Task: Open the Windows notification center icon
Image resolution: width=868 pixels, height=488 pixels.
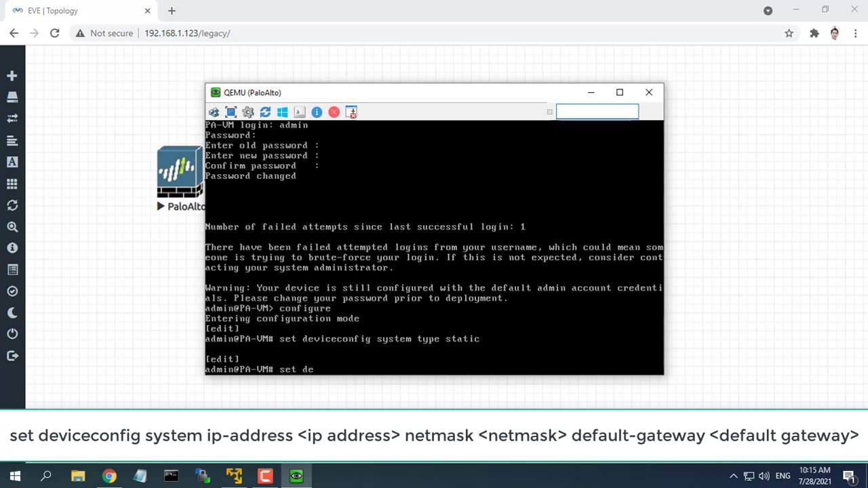Action: pos(850,476)
